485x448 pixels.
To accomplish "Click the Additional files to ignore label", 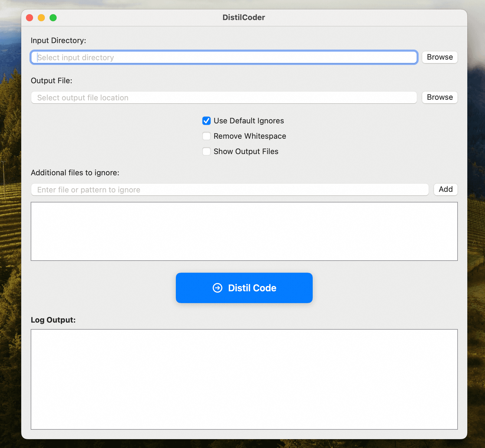I will pos(75,173).
